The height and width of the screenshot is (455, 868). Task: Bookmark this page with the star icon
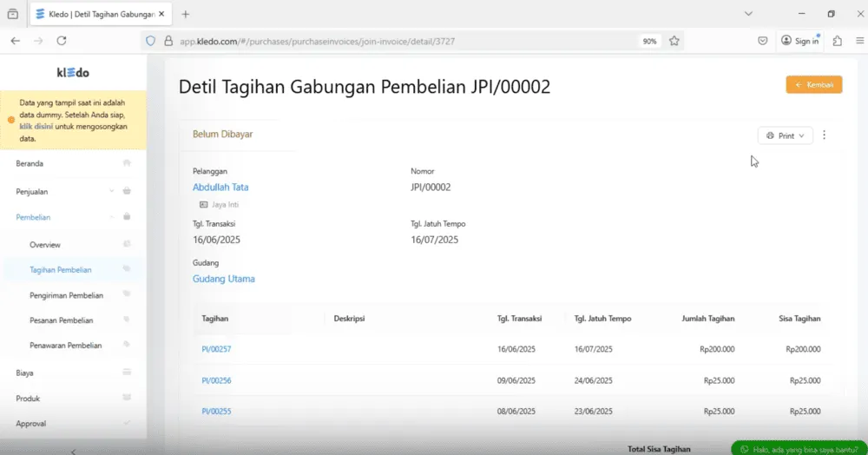coord(674,41)
